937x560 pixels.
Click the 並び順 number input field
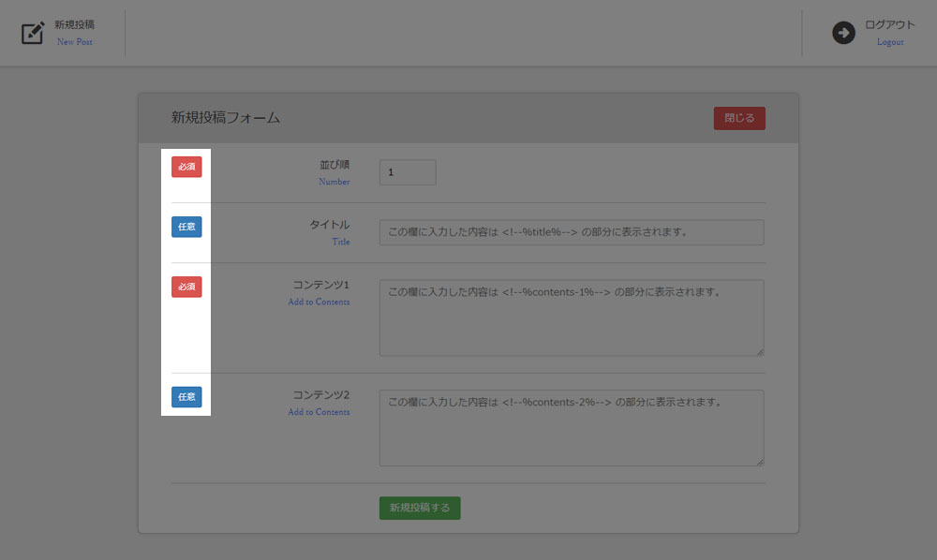coord(408,172)
